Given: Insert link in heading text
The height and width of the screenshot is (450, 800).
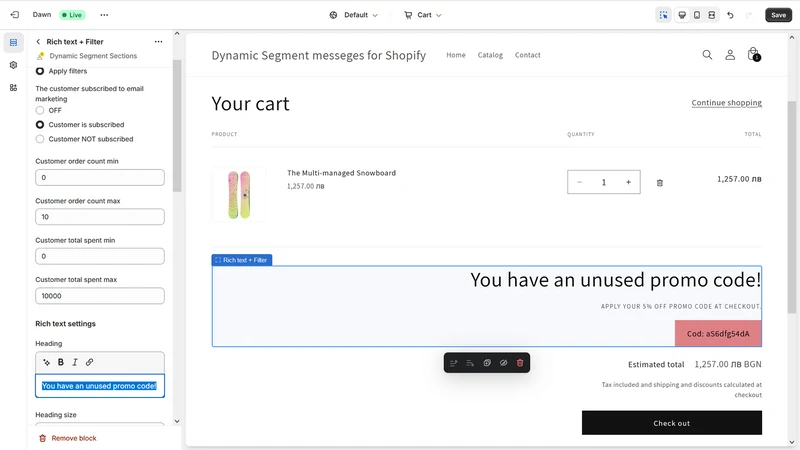Looking at the screenshot, I should pos(89,362).
